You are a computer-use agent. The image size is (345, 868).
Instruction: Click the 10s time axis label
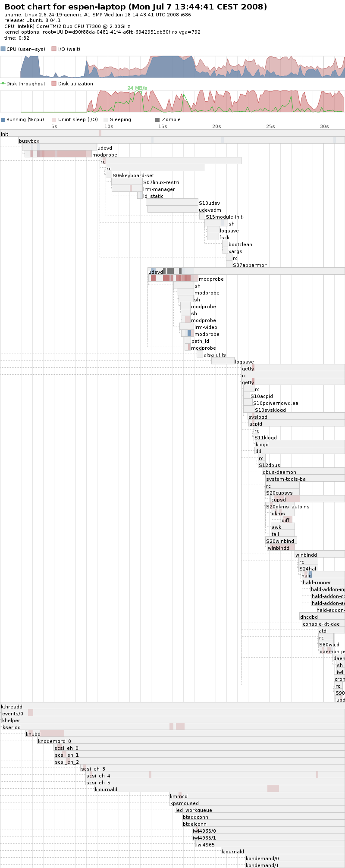(x=108, y=126)
